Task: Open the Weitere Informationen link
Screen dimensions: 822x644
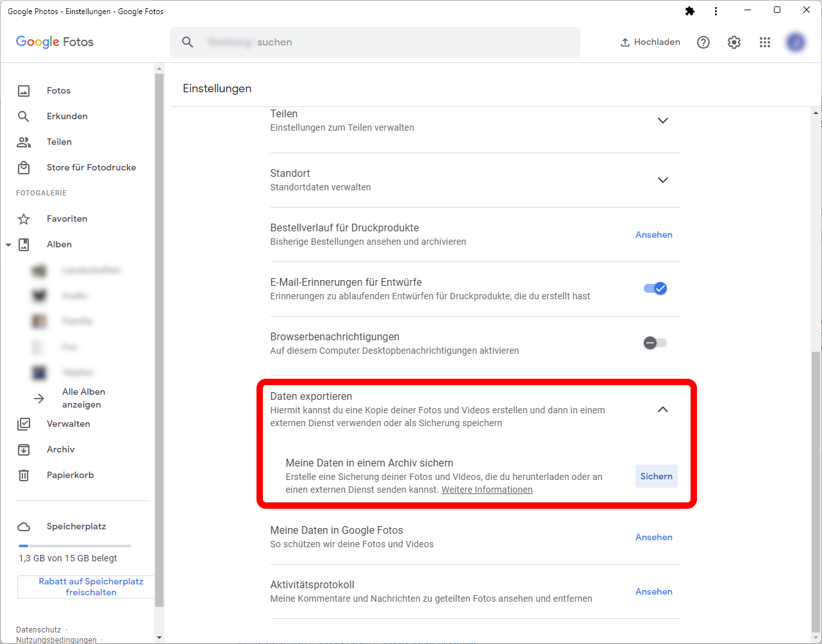Action: point(487,490)
